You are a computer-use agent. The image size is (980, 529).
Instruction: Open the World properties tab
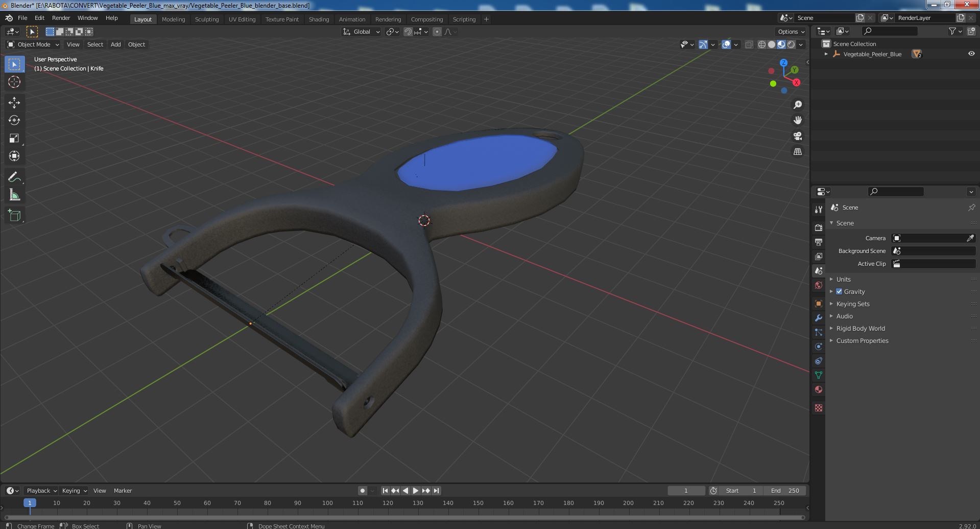[819, 285]
